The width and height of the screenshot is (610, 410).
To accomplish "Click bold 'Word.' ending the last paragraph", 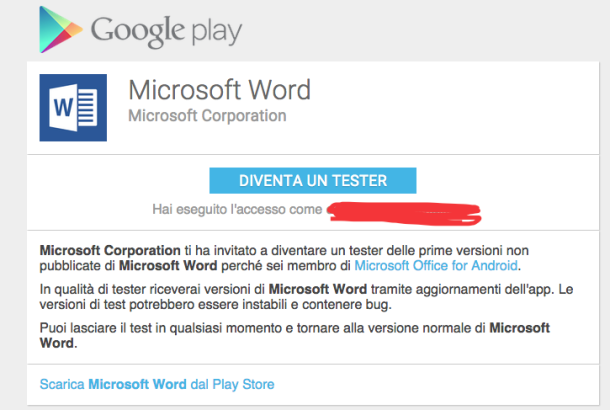I will click(60, 345).
